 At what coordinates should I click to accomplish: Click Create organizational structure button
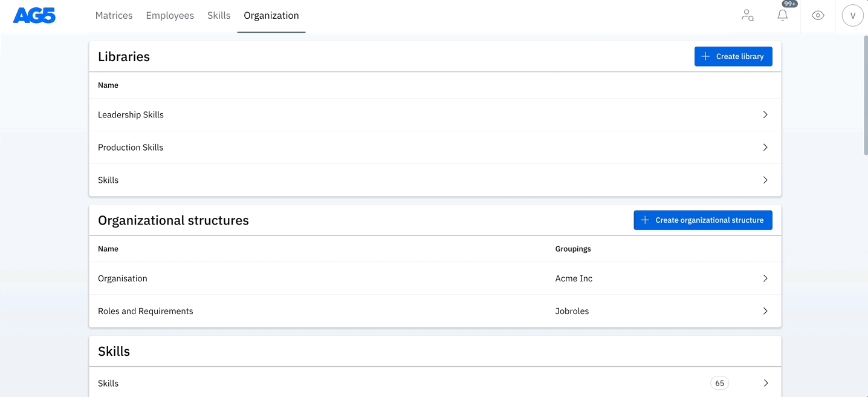point(703,220)
